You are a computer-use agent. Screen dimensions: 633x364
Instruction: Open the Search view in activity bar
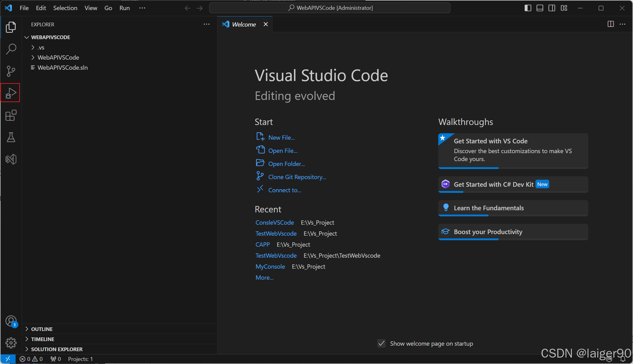(x=11, y=49)
